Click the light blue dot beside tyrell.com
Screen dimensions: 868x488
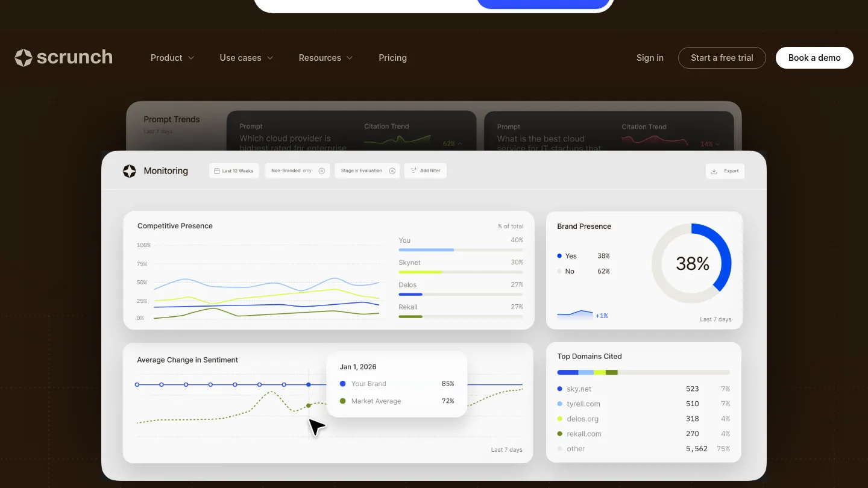pos(560,404)
